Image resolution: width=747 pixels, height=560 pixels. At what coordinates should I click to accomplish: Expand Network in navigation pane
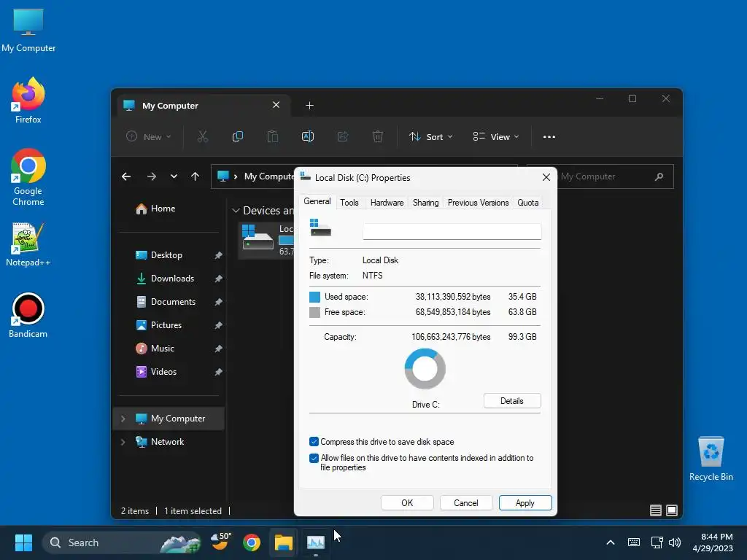pyautogui.click(x=123, y=442)
